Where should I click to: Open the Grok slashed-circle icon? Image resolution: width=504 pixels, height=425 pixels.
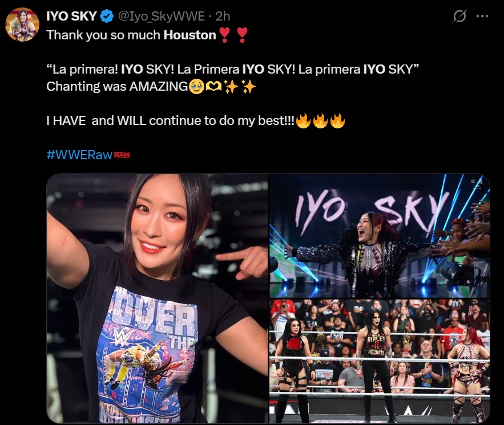(x=459, y=16)
